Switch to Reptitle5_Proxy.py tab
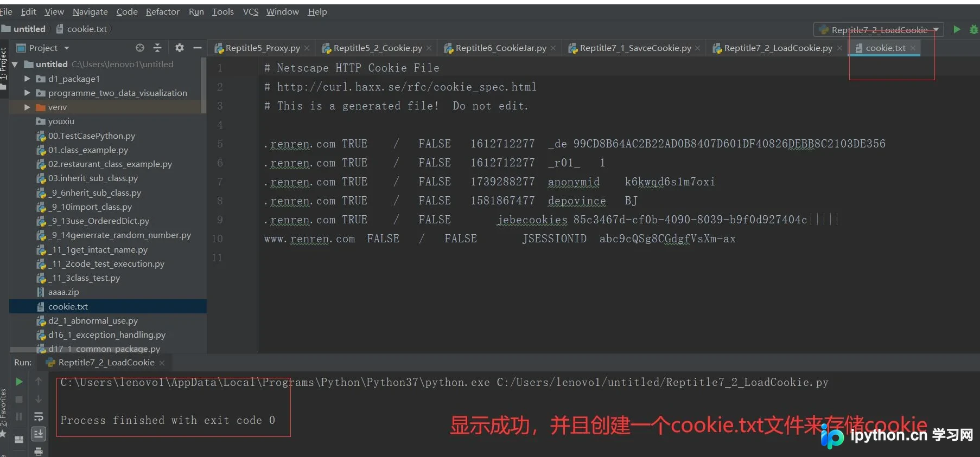 click(263, 48)
